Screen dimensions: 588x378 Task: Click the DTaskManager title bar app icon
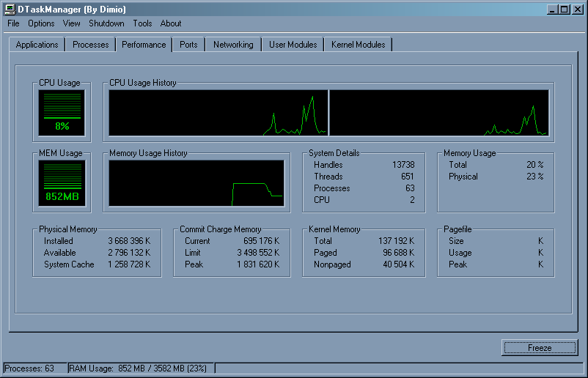(x=10, y=10)
